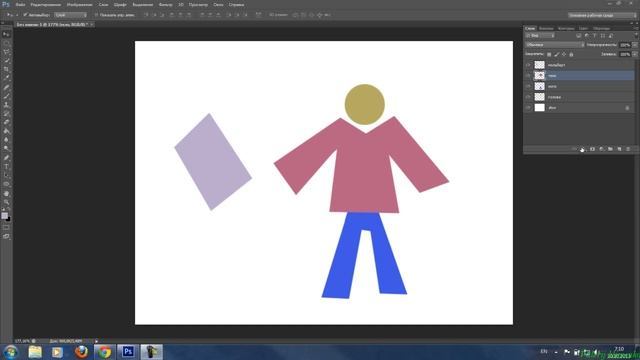Toggle lock position
The image size is (640, 360).
(564, 54)
